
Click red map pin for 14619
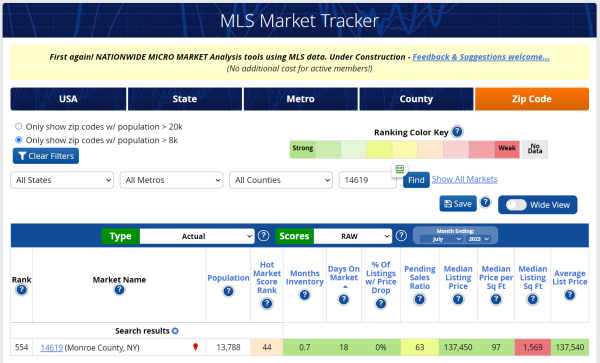coord(196,347)
